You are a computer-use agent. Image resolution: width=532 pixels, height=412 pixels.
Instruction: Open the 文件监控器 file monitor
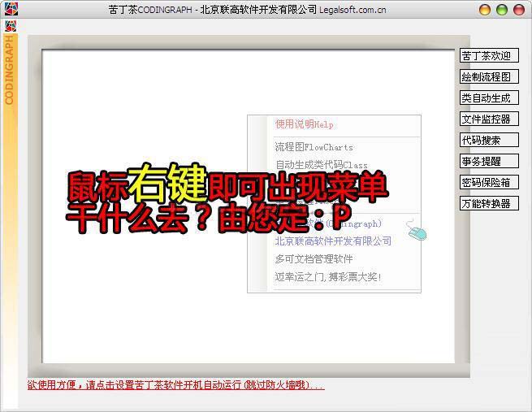pos(488,119)
